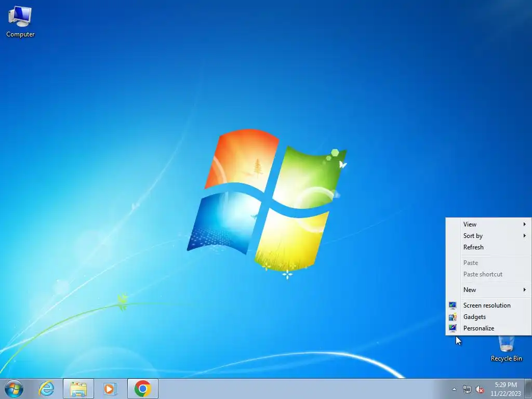Image resolution: width=532 pixels, height=399 pixels.
Task: Open the Windows Start menu orb
Action: tap(14, 389)
